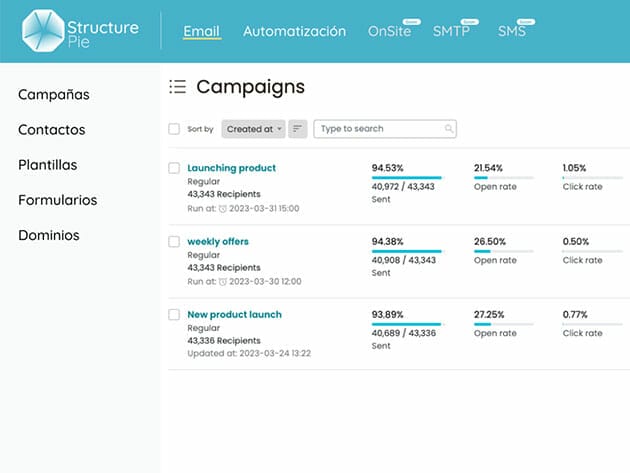Image resolution: width=630 pixels, height=473 pixels.
Task: Click the Structure Pie logo icon
Action: [x=43, y=31]
